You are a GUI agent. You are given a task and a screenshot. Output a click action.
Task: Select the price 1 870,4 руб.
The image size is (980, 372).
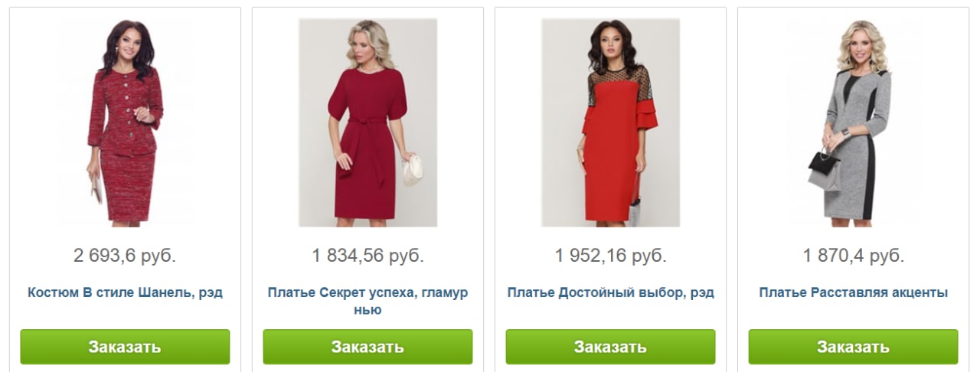[x=853, y=256]
